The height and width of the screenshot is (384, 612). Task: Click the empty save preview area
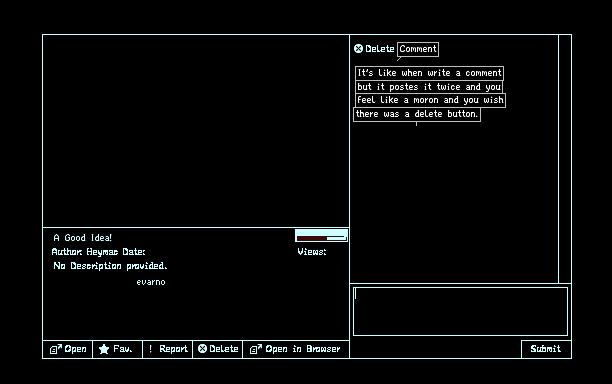tap(196, 131)
